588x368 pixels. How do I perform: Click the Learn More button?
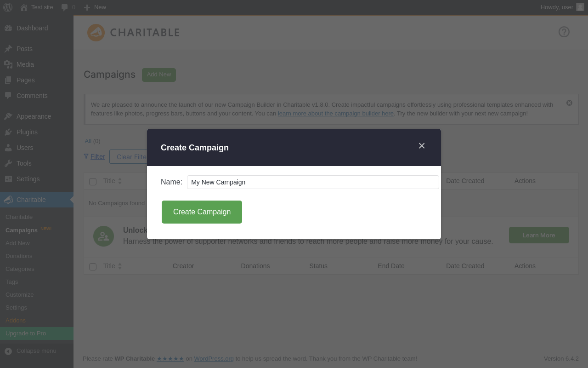[x=539, y=235]
